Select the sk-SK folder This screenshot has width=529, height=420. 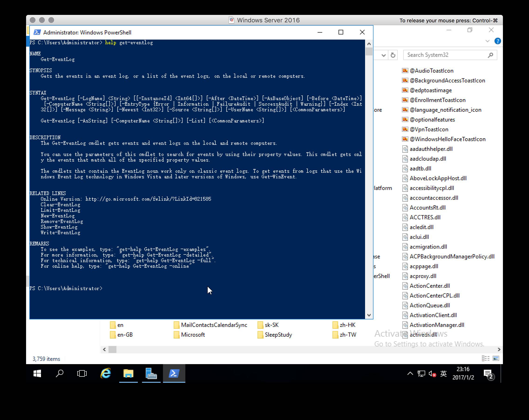coord(268,325)
